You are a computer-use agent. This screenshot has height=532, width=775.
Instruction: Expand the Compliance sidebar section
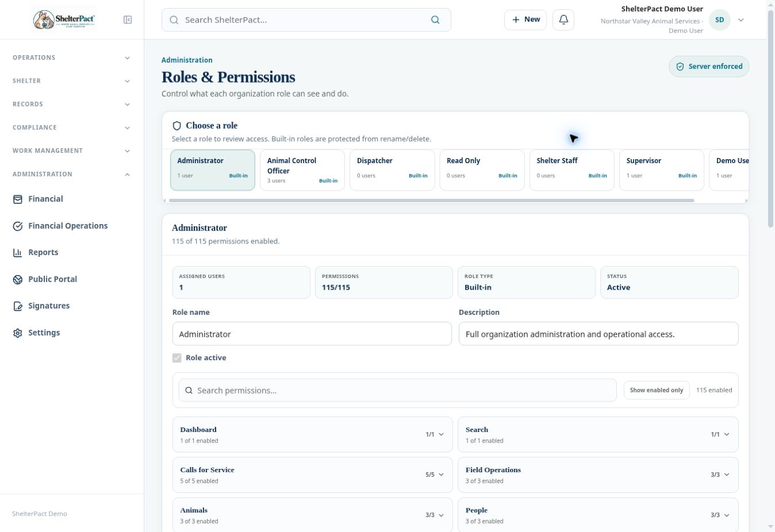pyautogui.click(x=72, y=128)
